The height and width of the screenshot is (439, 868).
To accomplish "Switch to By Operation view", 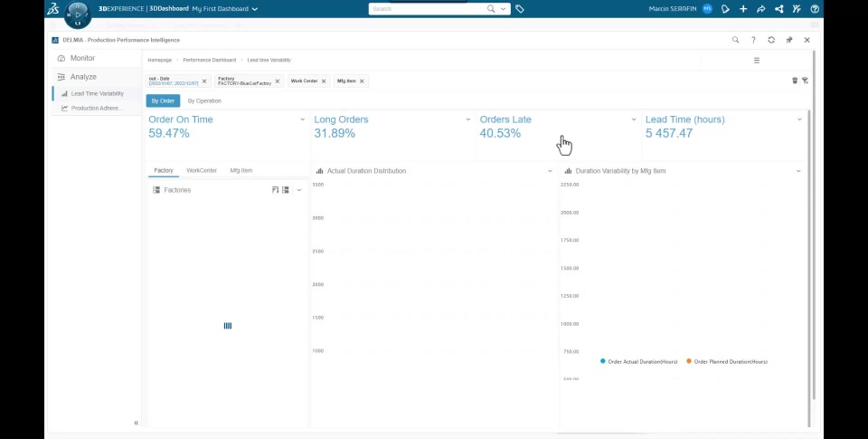I will pyautogui.click(x=204, y=100).
